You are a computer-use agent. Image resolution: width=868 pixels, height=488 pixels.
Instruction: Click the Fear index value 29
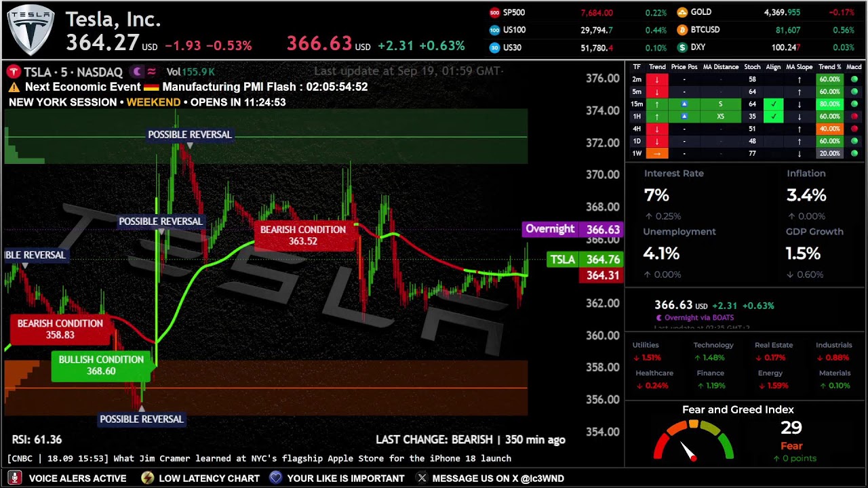791,428
